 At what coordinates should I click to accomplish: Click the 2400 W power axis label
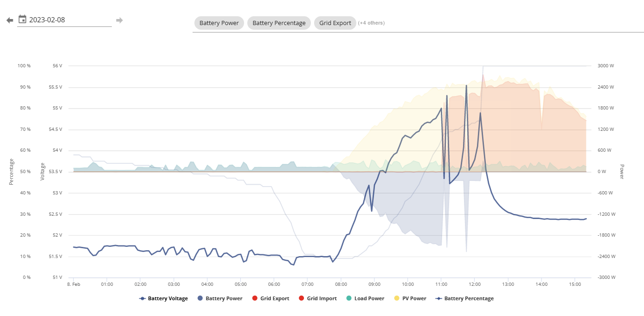(605, 87)
